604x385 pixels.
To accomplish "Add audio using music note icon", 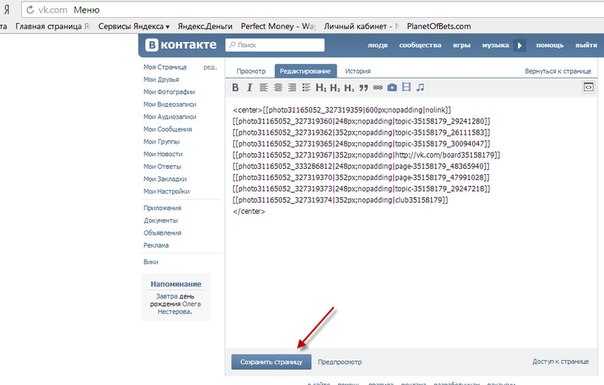I will point(420,87).
